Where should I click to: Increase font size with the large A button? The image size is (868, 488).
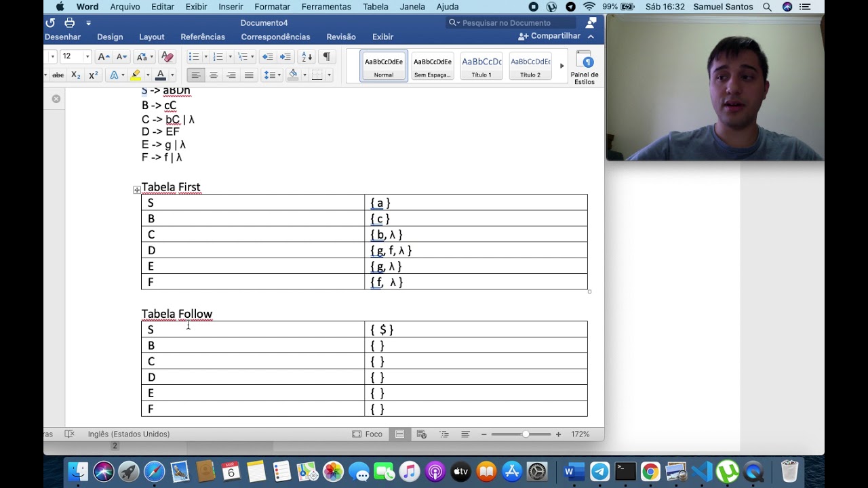(102, 57)
